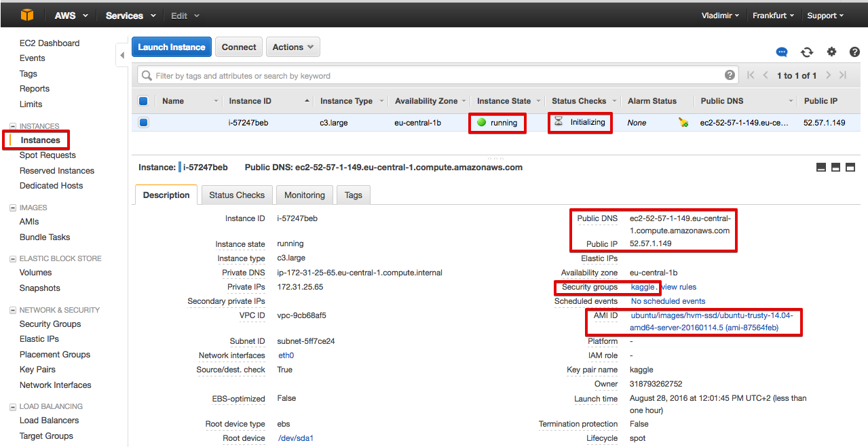Click the search magnifier icon
868x447 pixels.
tap(147, 75)
